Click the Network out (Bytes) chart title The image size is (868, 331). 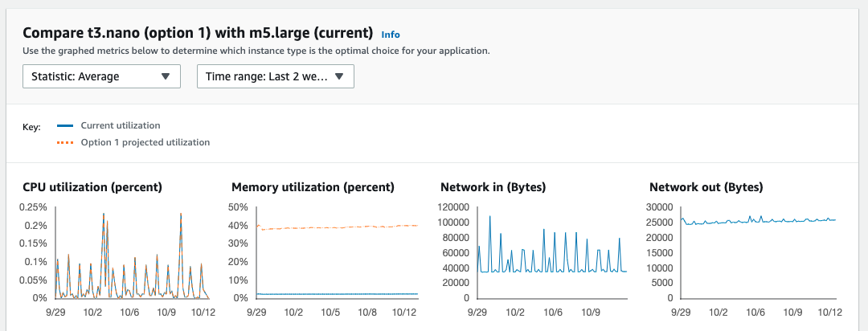706,187
